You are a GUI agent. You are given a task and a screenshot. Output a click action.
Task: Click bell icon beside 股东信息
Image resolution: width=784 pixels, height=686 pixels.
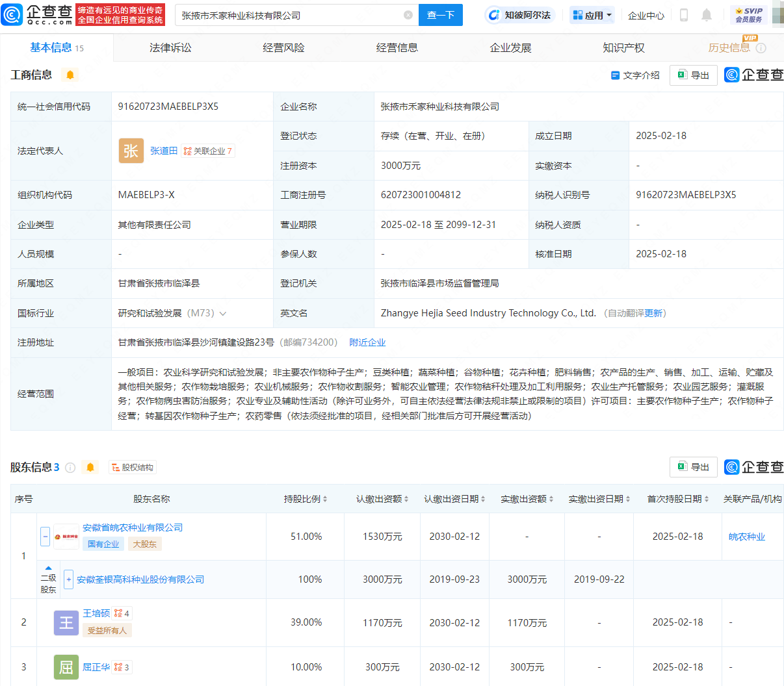point(90,467)
